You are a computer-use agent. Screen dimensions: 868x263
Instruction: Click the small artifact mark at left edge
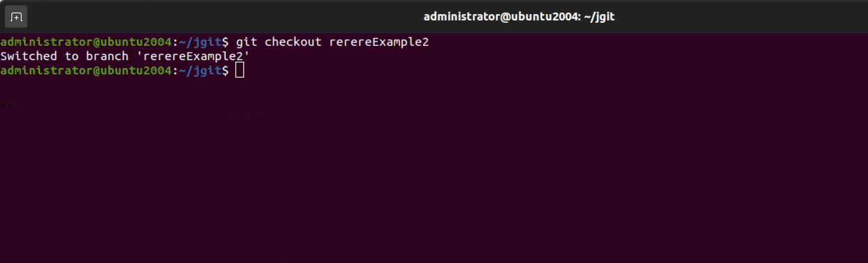click(x=10, y=104)
